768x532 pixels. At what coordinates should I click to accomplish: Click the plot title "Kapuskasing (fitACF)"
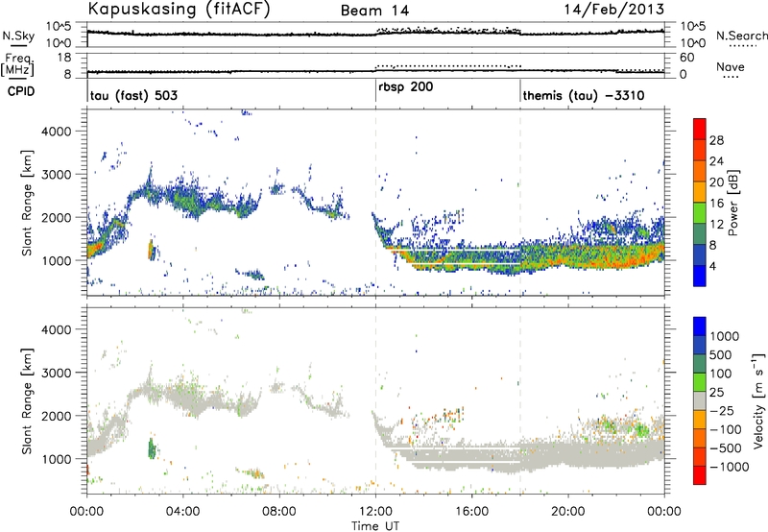tap(179, 9)
